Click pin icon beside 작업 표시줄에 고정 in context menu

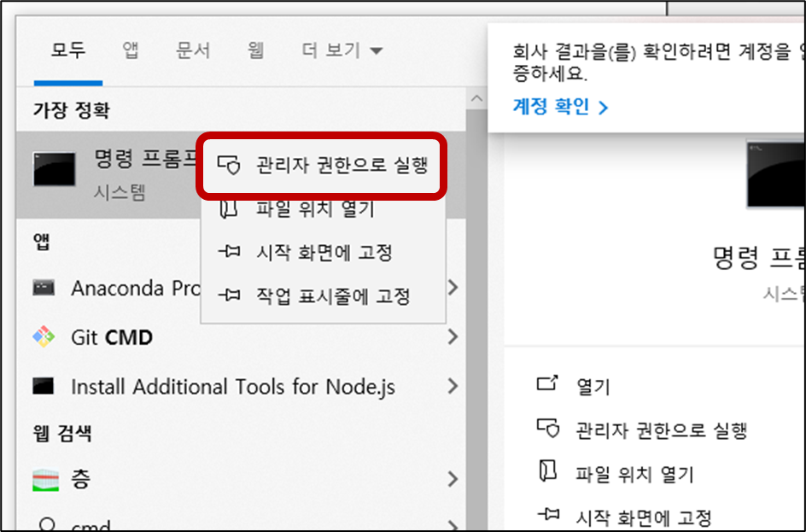(x=229, y=295)
